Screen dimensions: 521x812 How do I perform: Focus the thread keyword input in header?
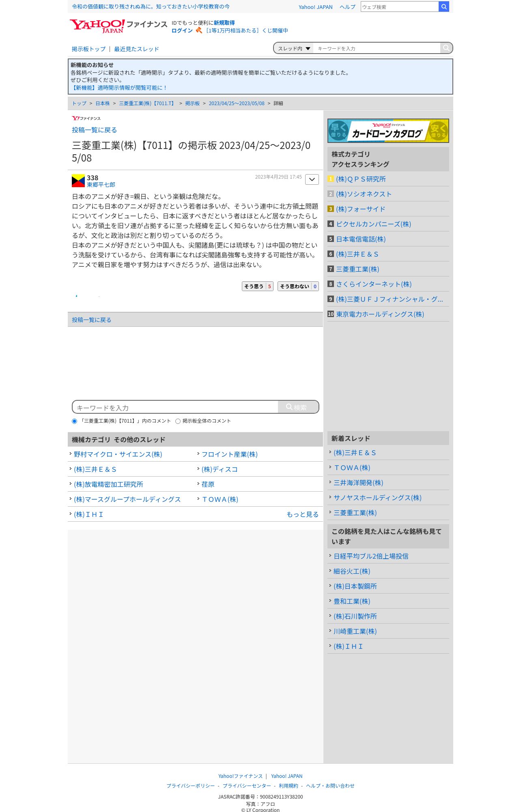(x=377, y=48)
